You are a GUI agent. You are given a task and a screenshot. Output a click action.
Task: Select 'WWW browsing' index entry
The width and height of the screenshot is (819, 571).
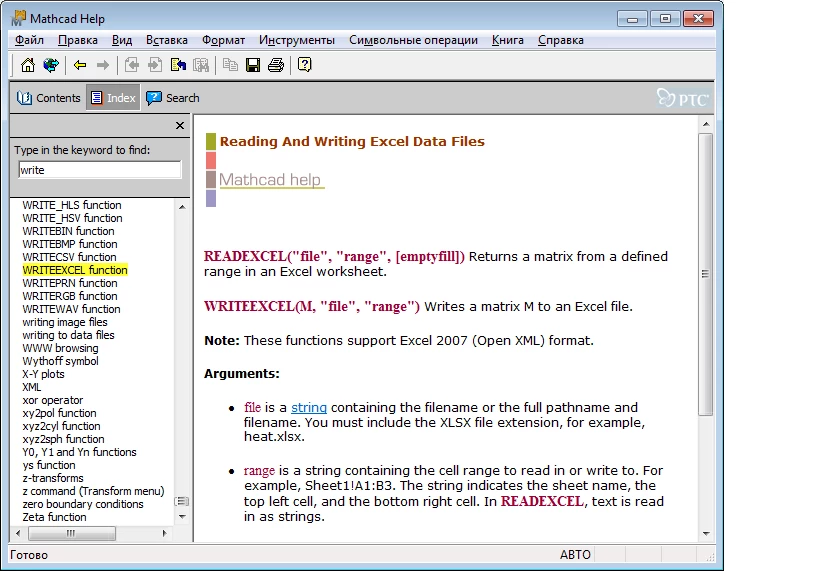60,348
